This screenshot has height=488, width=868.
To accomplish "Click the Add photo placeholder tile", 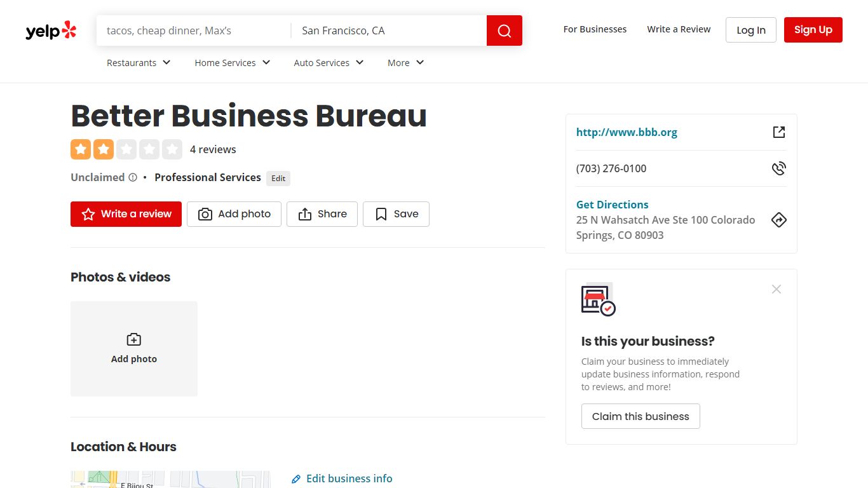I will 134,349.
